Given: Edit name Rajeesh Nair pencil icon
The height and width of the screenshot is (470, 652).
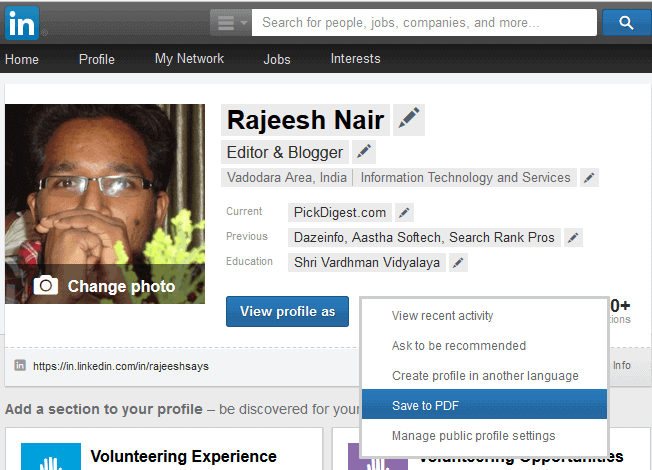Looking at the screenshot, I should point(409,119).
